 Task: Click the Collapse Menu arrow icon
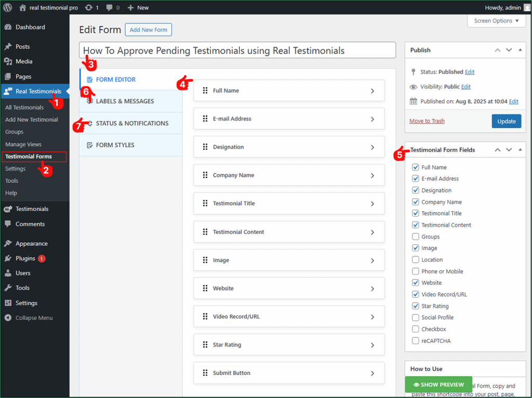pos(8,318)
